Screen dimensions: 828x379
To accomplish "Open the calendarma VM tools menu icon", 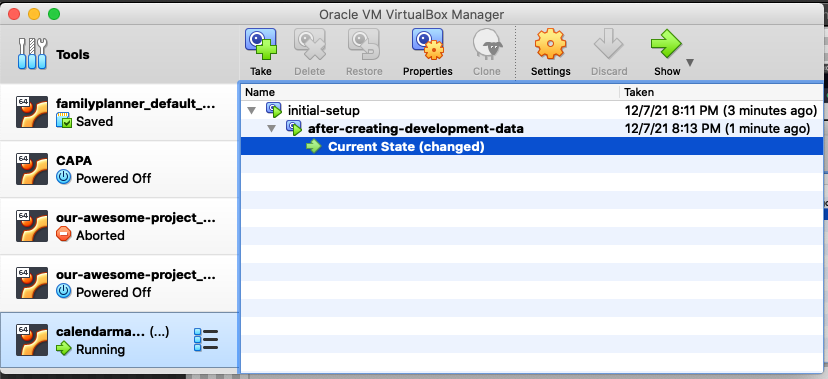I will point(206,339).
